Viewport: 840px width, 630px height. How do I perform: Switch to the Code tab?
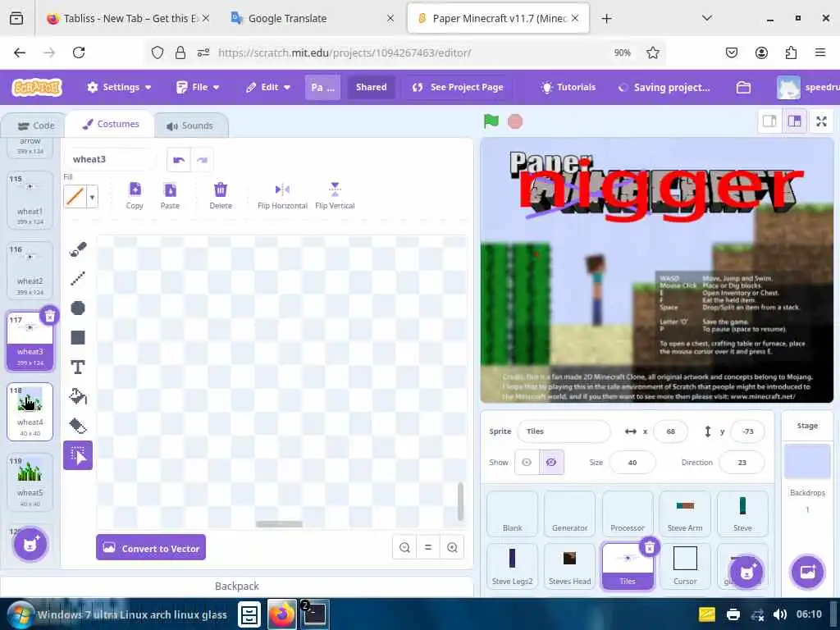[x=36, y=126]
